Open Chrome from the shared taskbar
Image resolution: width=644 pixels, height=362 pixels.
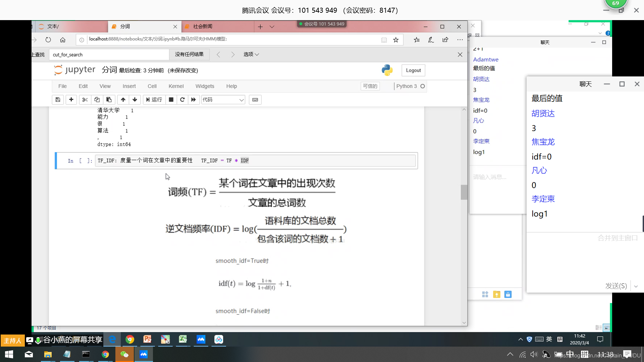[130, 340]
